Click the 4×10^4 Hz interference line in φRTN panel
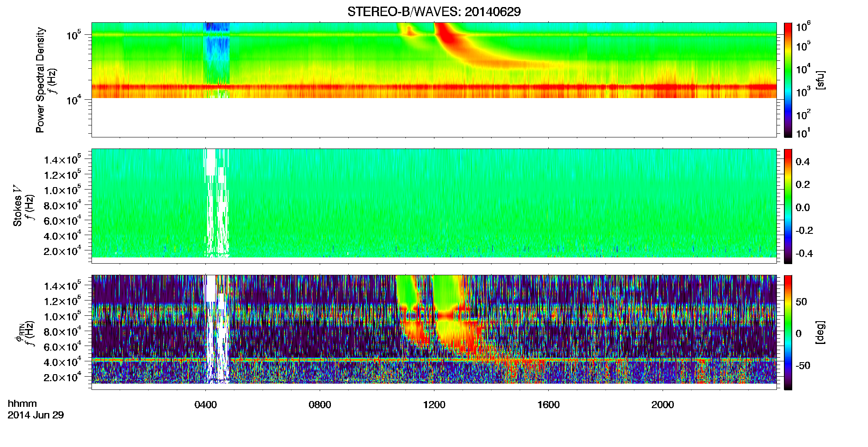868x447 pixels. coord(434,359)
